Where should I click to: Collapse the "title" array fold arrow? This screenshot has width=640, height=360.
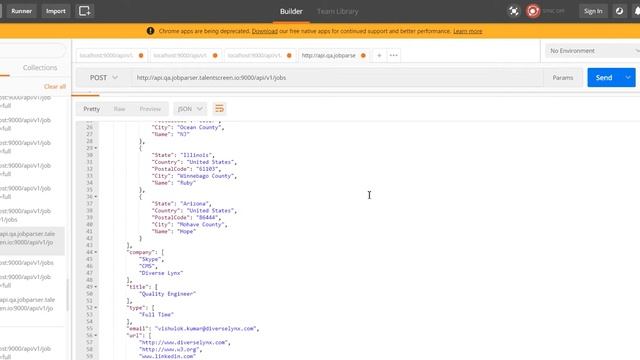(96, 287)
